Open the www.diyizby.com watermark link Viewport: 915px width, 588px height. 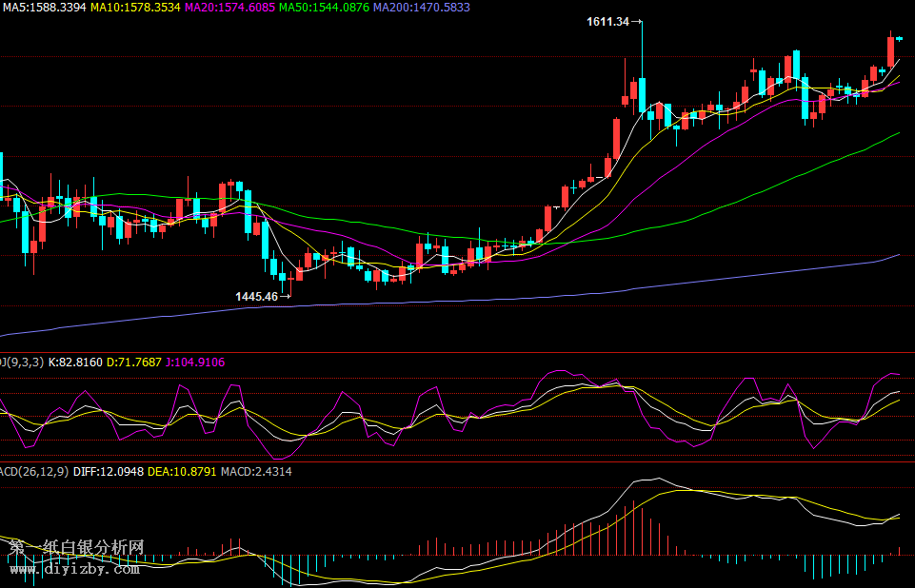74,569
